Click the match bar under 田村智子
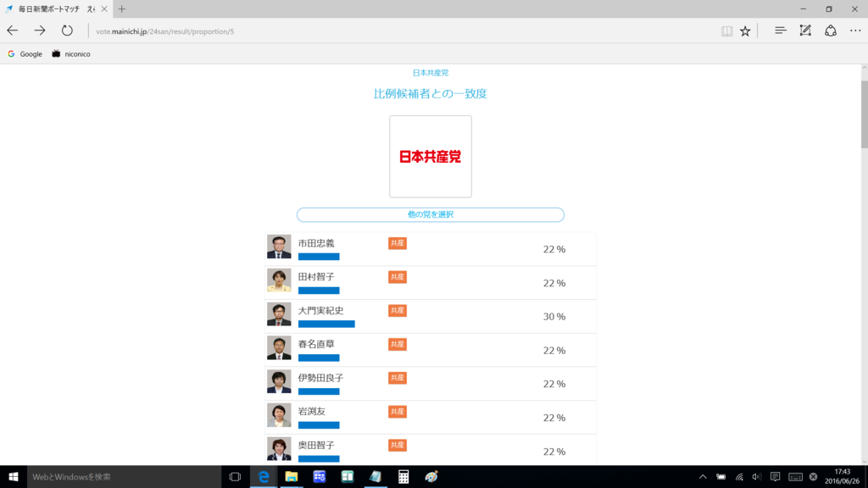The image size is (868, 488). tap(319, 291)
